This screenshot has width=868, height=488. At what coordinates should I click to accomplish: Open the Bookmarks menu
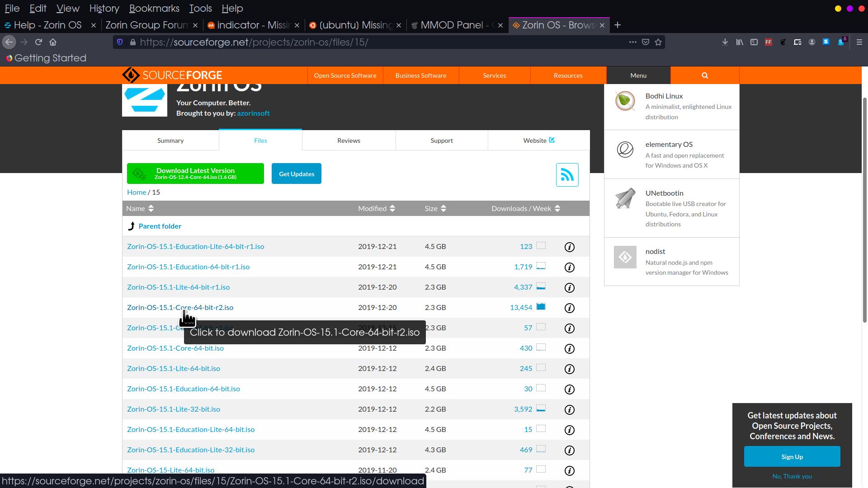click(154, 8)
